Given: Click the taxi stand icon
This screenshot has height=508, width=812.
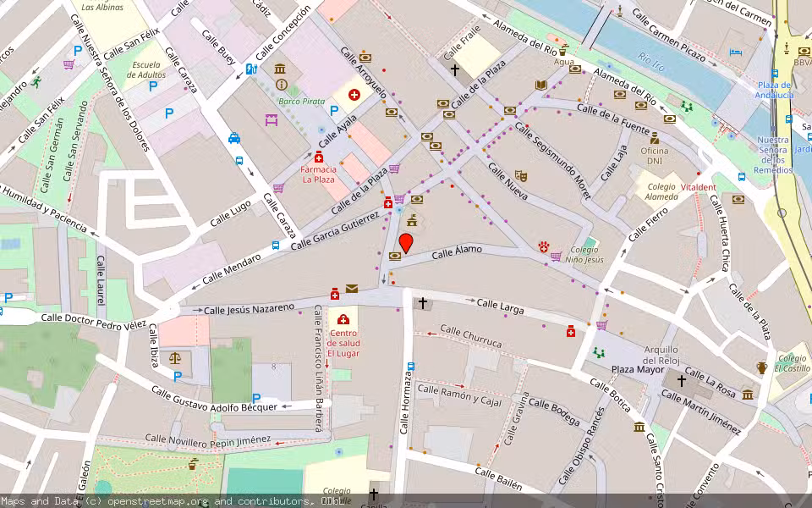Looking at the screenshot, I should pos(234,138).
